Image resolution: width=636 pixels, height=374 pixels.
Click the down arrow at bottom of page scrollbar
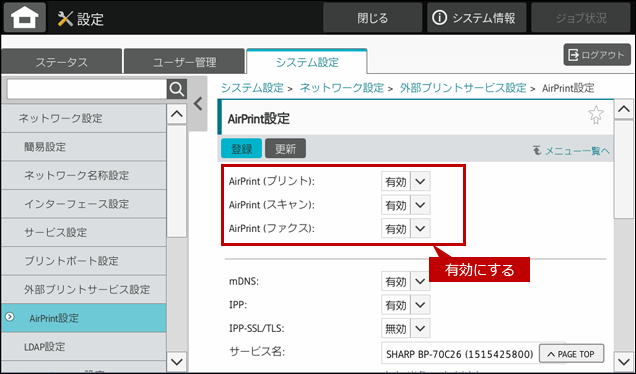click(x=624, y=361)
